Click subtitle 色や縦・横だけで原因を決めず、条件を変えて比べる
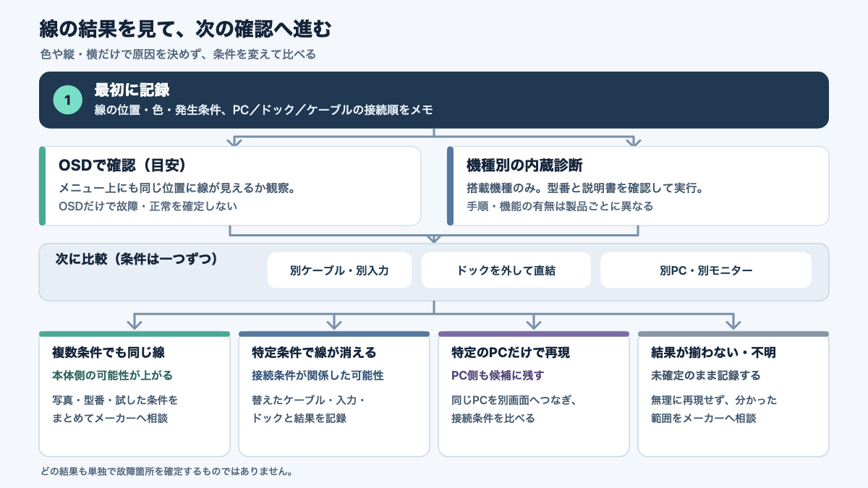The image size is (868, 488). click(178, 54)
